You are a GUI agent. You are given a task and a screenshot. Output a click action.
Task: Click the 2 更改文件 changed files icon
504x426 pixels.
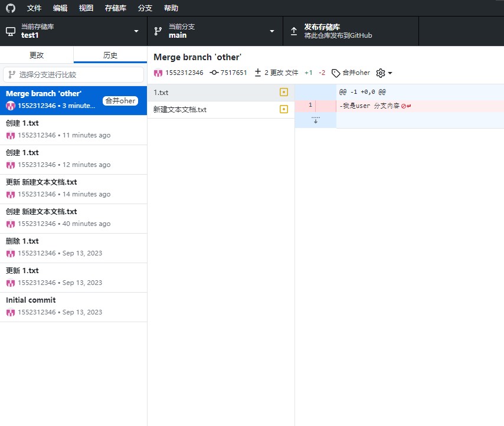(x=258, y=73)
